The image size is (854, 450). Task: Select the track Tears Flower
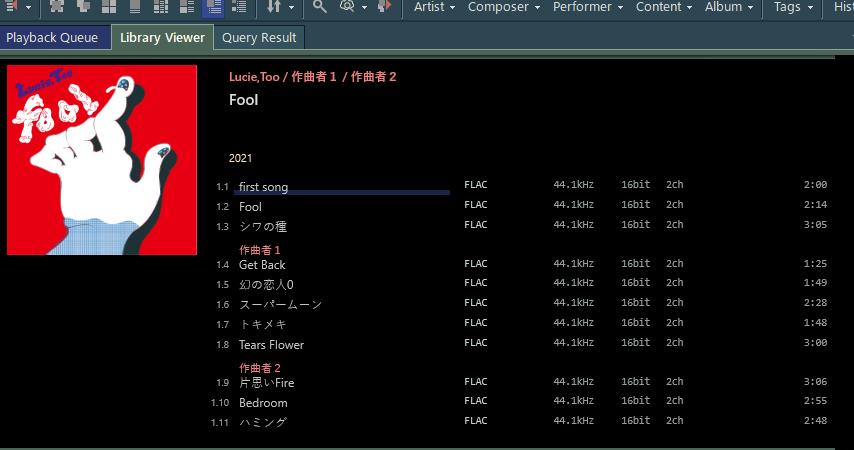(x=271, y=345)
